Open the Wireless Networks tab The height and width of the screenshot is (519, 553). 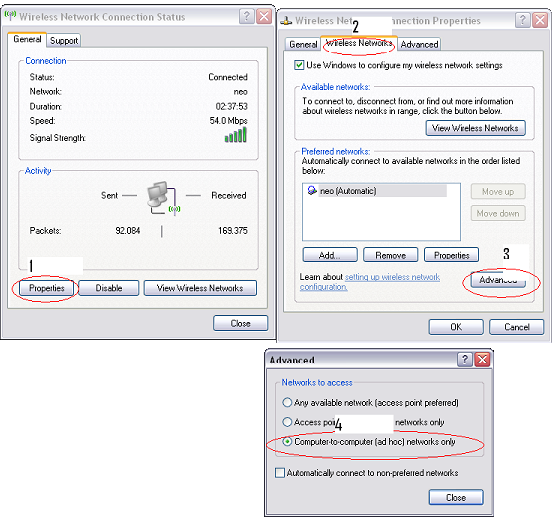[x=359, y=43]
